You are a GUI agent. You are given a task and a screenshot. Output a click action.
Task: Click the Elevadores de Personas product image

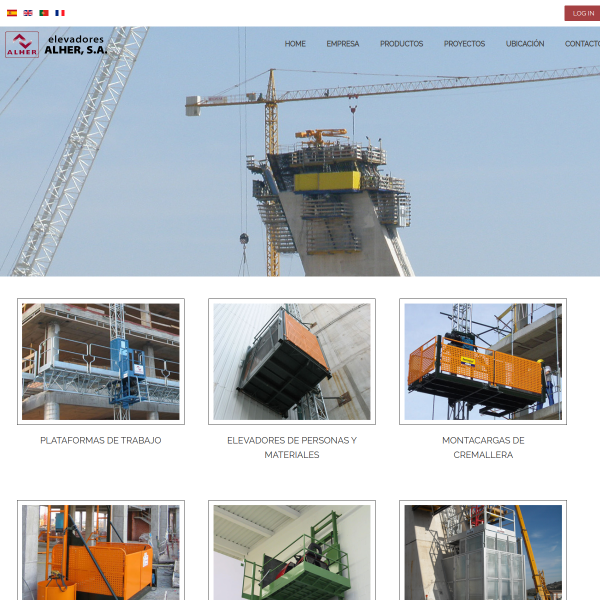click(292, 361)
